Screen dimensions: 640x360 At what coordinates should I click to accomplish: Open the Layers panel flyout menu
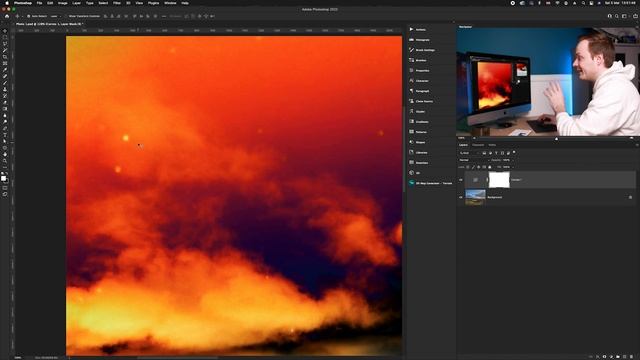(636, 145)
